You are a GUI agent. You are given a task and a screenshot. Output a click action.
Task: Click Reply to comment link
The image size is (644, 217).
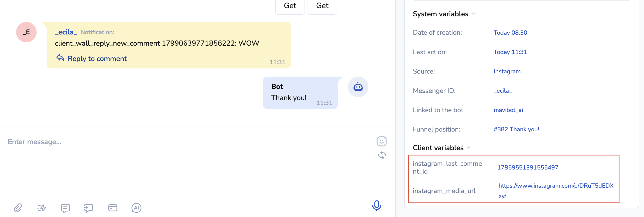[x=97, y=58]
